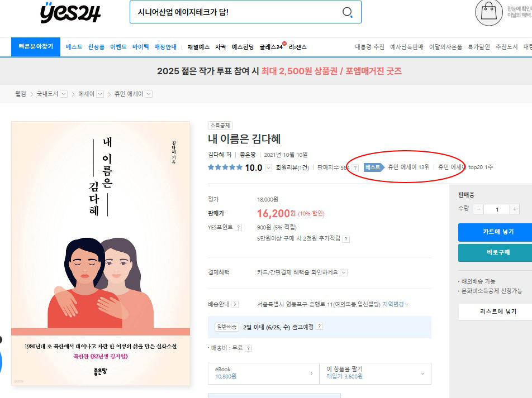Screen dimensions: 532x398
Task: Open the 배송안내 arrow icon
Action: coord(235,304)
